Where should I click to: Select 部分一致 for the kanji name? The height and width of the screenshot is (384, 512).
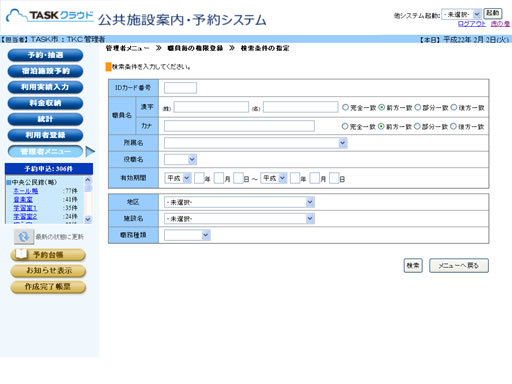(x=417, y=107)
